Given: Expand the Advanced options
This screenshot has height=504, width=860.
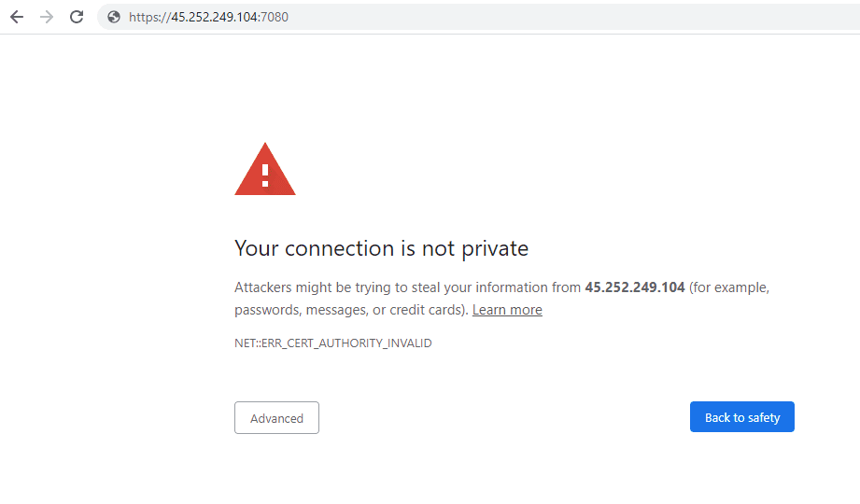Looking at the screenshot, I should [276, 418].
